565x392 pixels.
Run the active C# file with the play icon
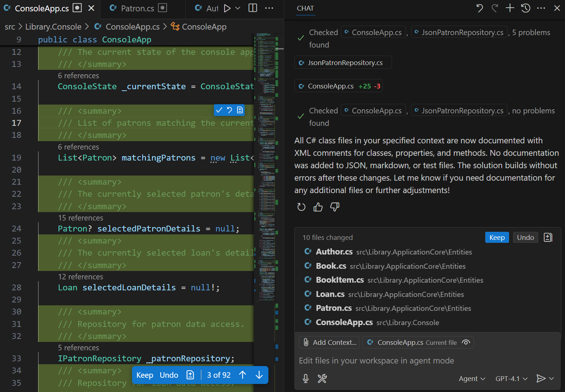click(x=227, y=7)
